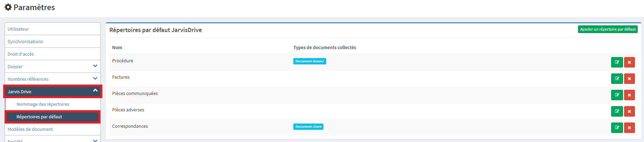644x142 pixels.
Task: Click the Nom column header
Action: (x=117, y=47)
